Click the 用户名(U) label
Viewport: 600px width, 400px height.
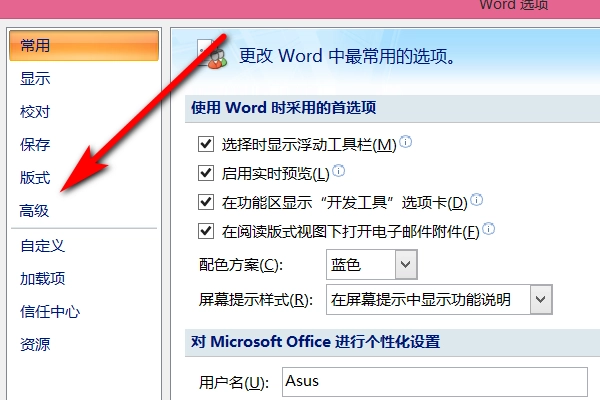pyautogui.click(x=234, y=382)
